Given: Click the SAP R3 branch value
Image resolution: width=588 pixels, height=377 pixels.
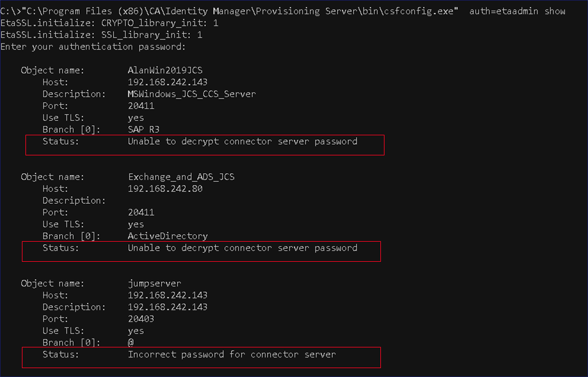Looking at the screenshot, I should [x=144, y=129].
